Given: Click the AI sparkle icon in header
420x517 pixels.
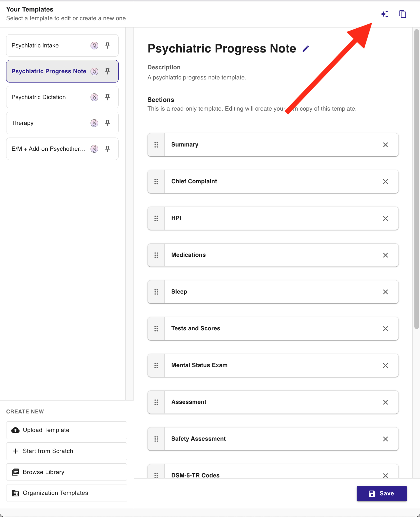Looking at the screenshot, I should click(x=384, y=14).
